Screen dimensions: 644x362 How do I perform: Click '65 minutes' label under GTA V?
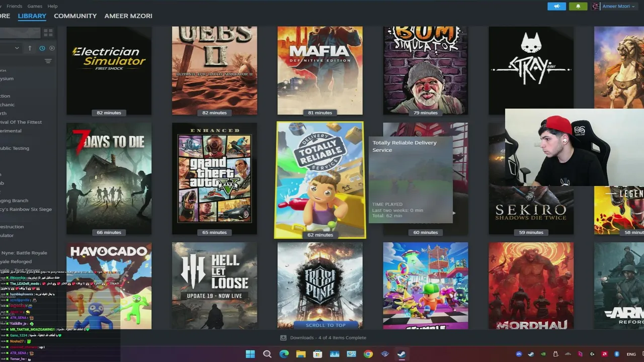[214, 232]
